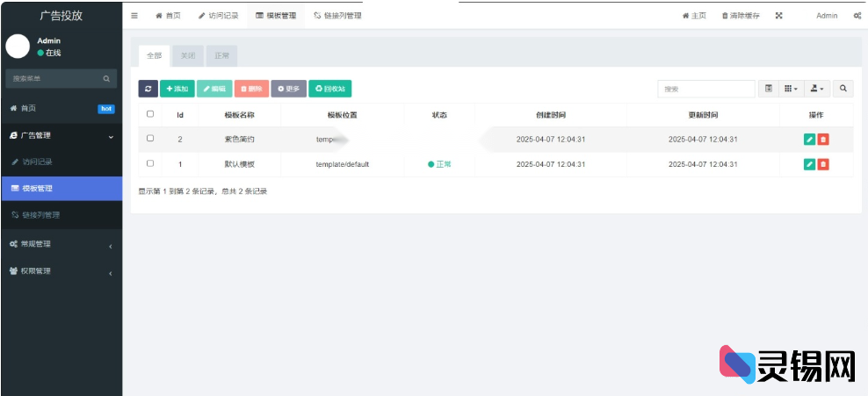Click the Admin avatar in sidebar
The image size is (868, 396).
(x=18, y=46)
